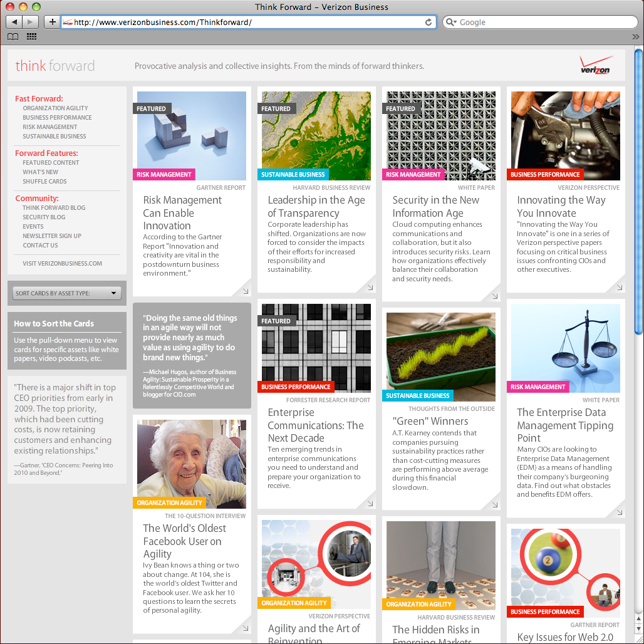This screenshot has width=644, height=644.
Task: Open the Top Sites grid icon
Action: coord(31,37)
